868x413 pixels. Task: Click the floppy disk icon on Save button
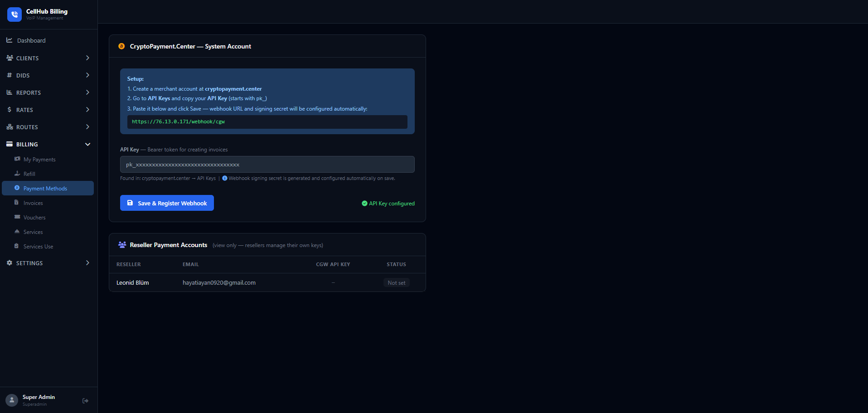click(130, 203)
